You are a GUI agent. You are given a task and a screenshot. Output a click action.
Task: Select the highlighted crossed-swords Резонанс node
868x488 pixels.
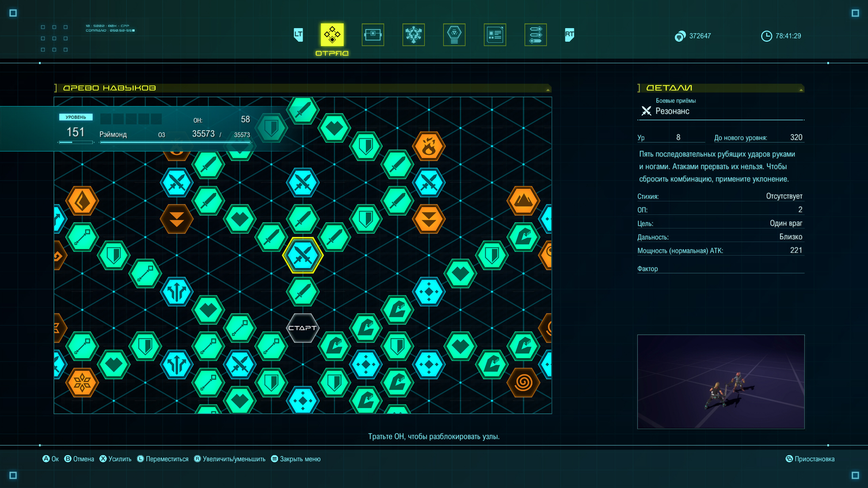(x=302, y=255)
